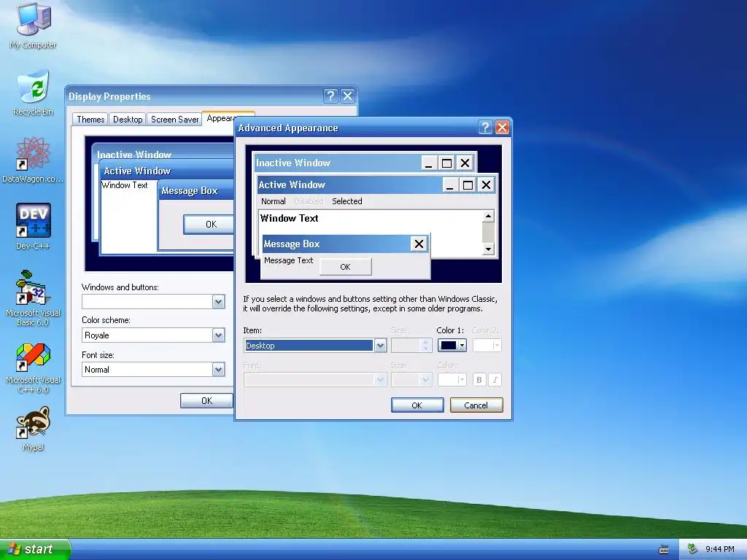Select the Appearance tab
747x560 pixels.
click(220, 118)
